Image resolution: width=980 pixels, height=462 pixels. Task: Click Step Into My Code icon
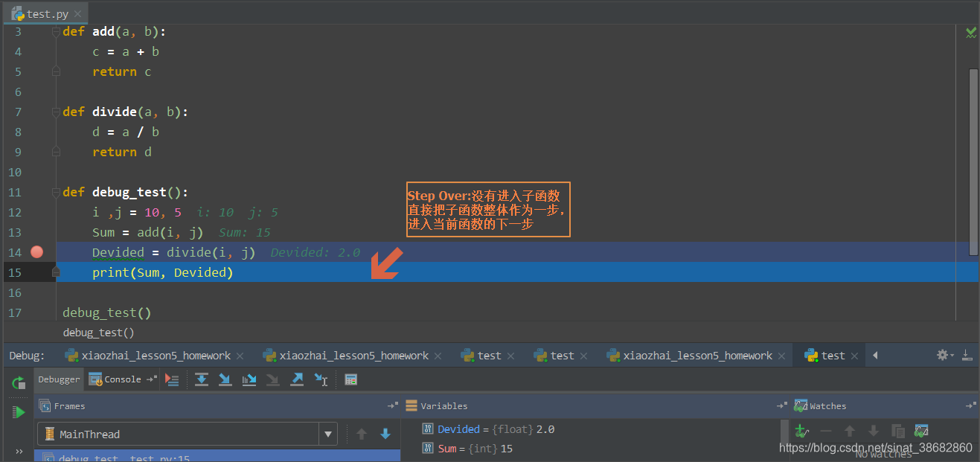(249, 379)
